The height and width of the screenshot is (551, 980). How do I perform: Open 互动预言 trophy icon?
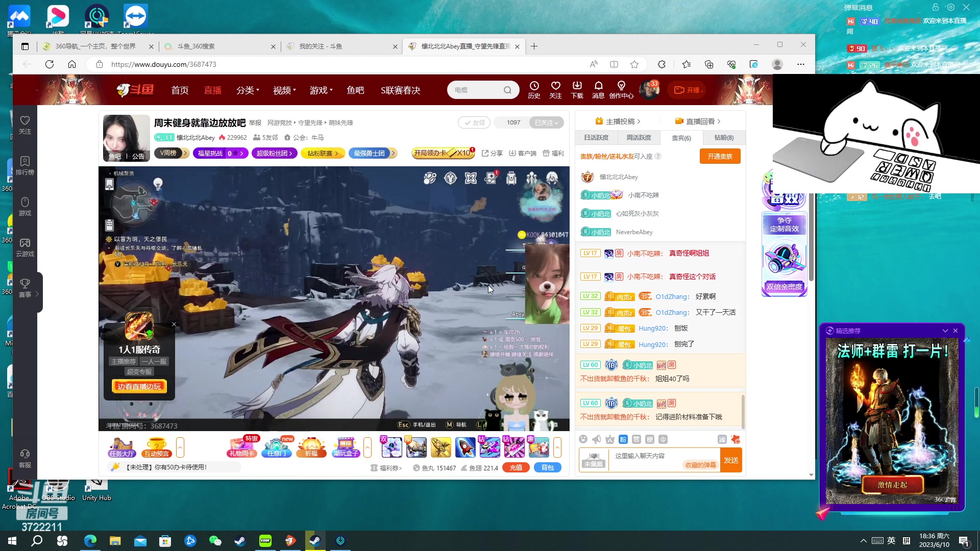click(x=156, y=447)
